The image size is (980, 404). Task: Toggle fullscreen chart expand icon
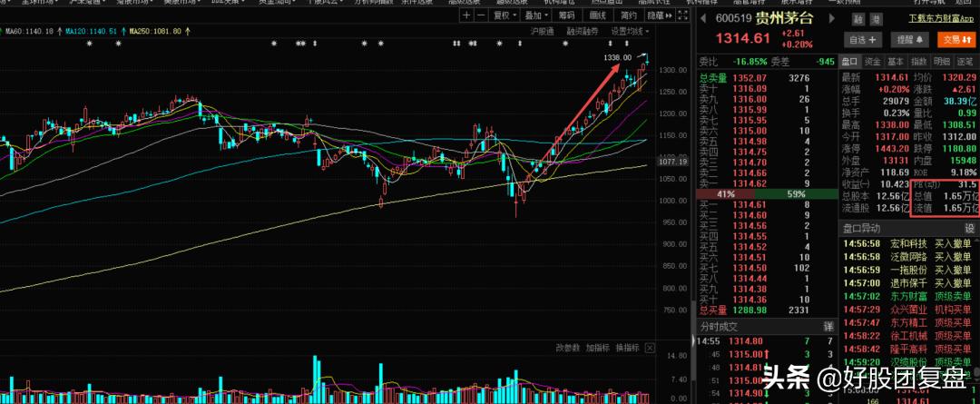pos(682,15)
